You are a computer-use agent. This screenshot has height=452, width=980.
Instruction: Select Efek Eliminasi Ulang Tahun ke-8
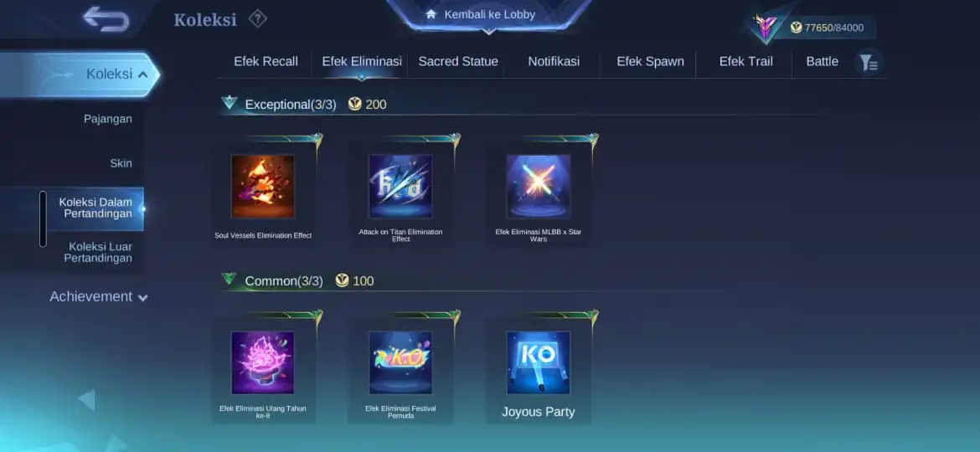click(262, 362)
